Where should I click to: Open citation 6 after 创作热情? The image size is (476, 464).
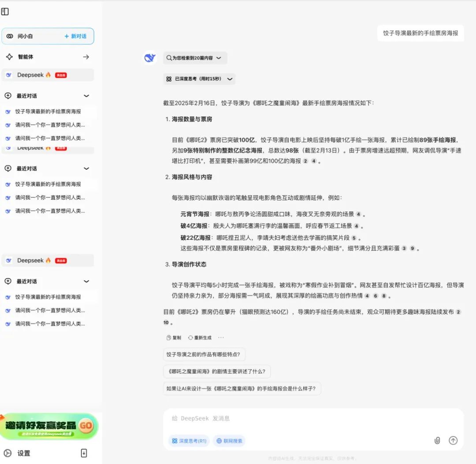(x=376, y=296)
